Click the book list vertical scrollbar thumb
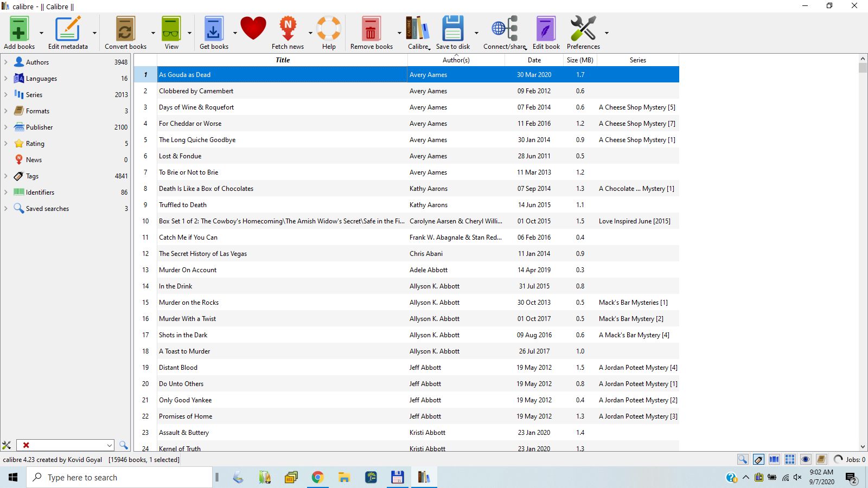868x488 pixels. tap(863, 68)
